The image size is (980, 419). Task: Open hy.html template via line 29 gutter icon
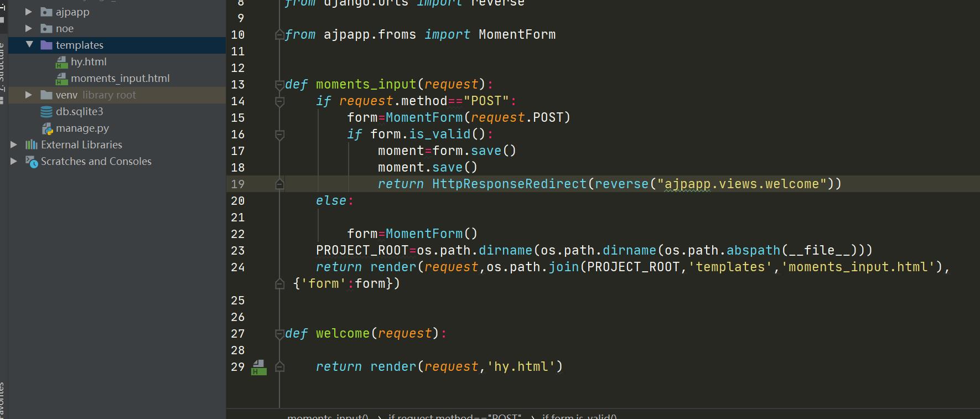click(258, 368)
